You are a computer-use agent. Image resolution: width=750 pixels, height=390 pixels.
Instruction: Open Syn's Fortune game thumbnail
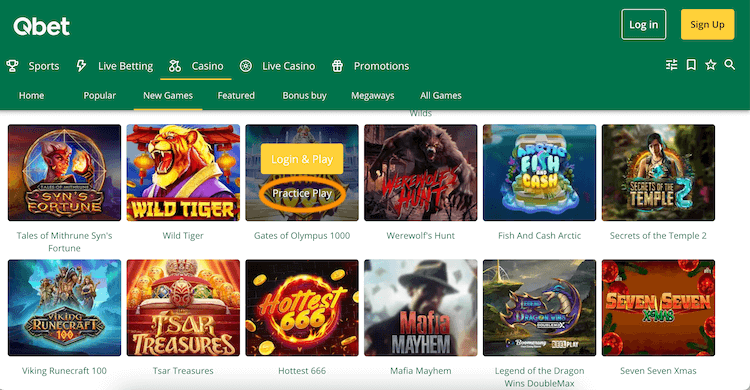[x=65, y=173]
